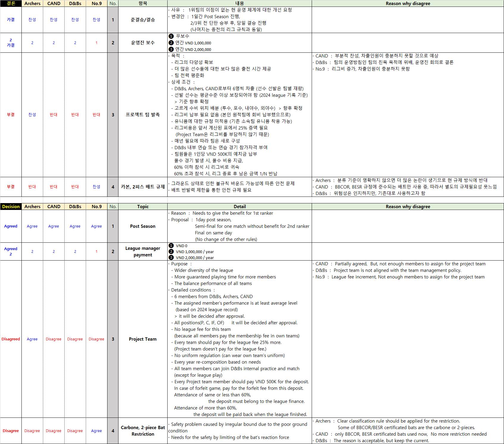The image size is (504, 444).
Task: Click the black "Decision" header cell
Action: pos(11,207)
